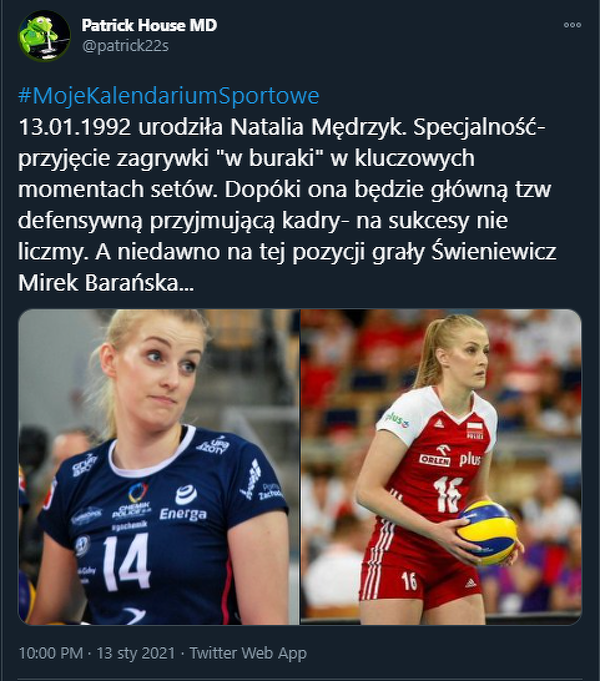Image resolution: width=600 pixels, height=681 pixels.
Task: Click the @patrick22s handle
Action: [125, 46]
